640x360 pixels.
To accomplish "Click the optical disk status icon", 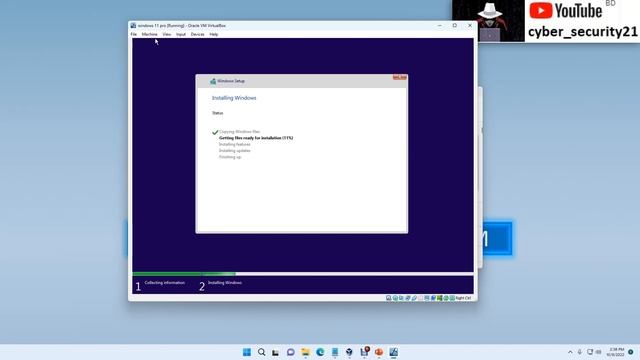I will (395, 298).
